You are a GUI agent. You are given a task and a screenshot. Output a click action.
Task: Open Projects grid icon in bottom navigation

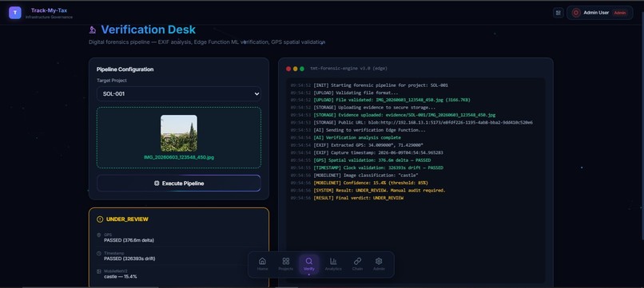point(286,261)
